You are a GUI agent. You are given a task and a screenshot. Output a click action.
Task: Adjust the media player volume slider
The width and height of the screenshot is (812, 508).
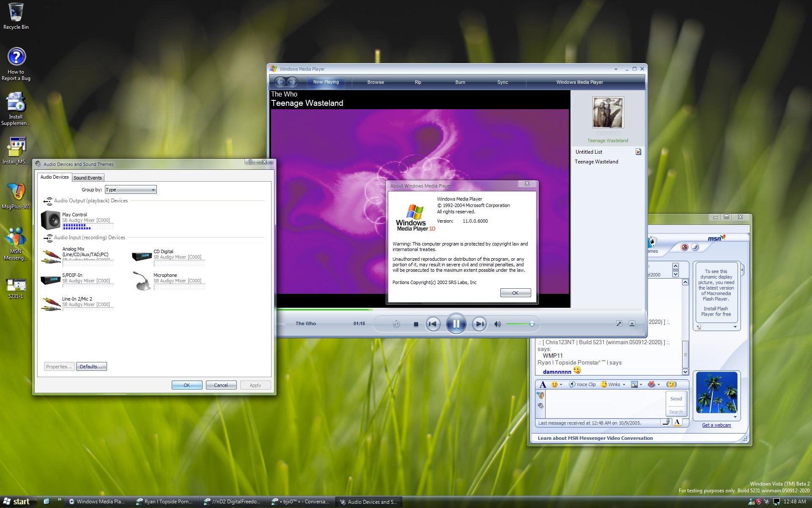[x=532, y=324]
